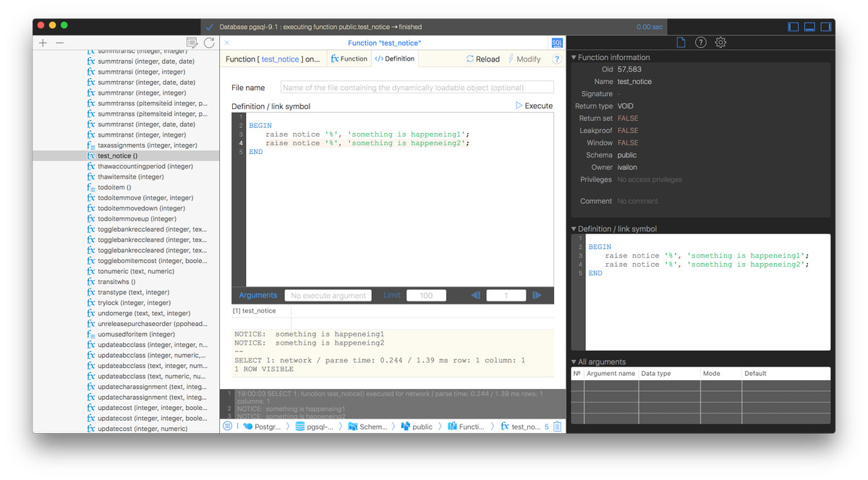
Task: Click the public schema breadcrumb
Action: click(417, 427)
